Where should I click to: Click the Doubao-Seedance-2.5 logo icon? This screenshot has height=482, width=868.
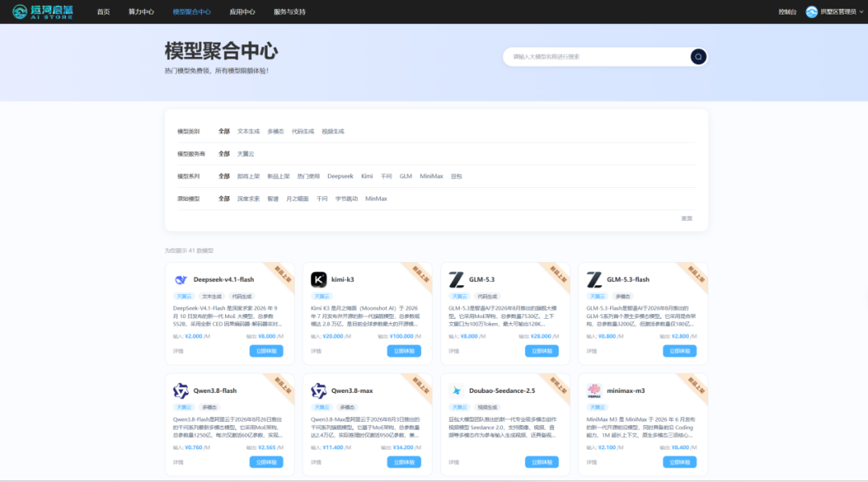(457, 390)
